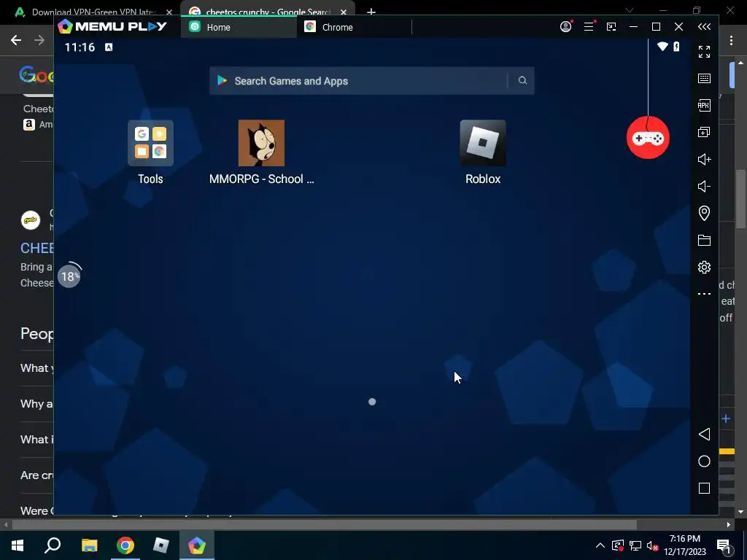Click the MEmu mini-window mode icon
The width and height of the screenshot is (747, 560).
pos(611,27)
